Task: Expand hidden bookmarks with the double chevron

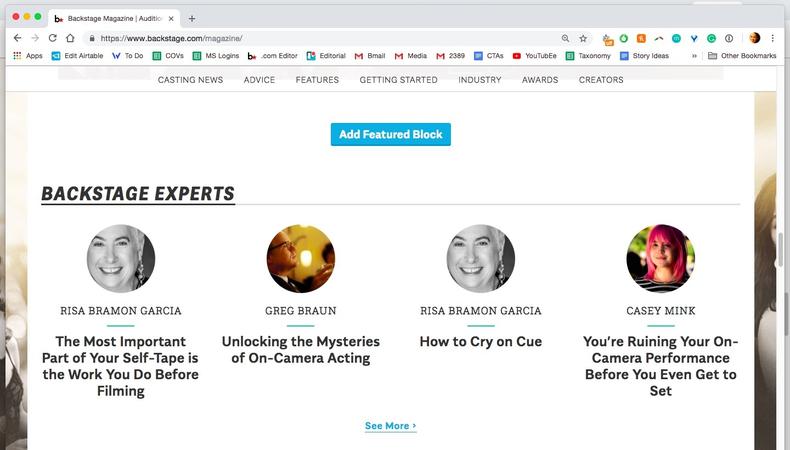Action: coord(694,56)
